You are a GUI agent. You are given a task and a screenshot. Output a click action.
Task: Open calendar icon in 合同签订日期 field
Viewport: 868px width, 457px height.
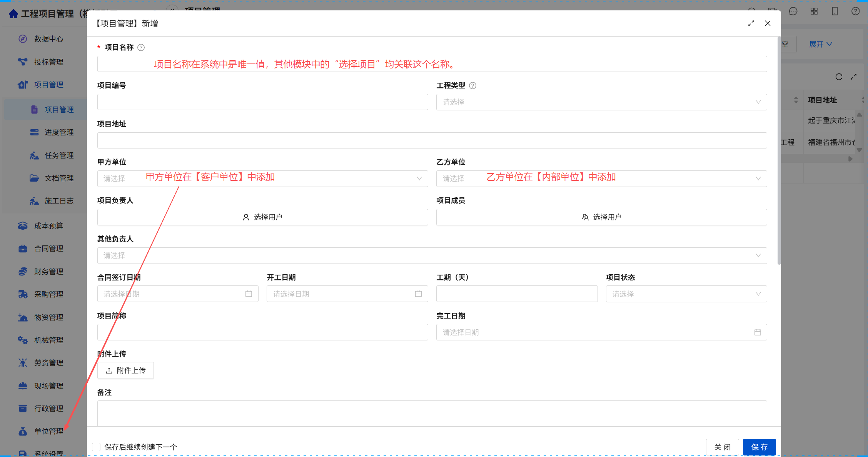coord(249,294)
